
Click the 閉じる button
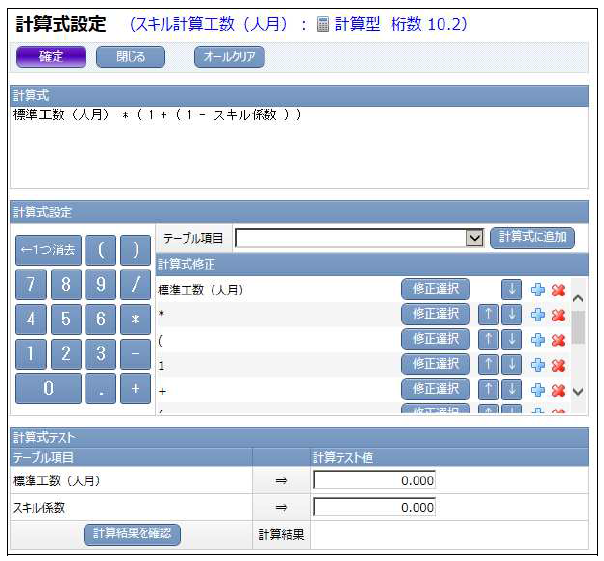click(x=130, y=57)
